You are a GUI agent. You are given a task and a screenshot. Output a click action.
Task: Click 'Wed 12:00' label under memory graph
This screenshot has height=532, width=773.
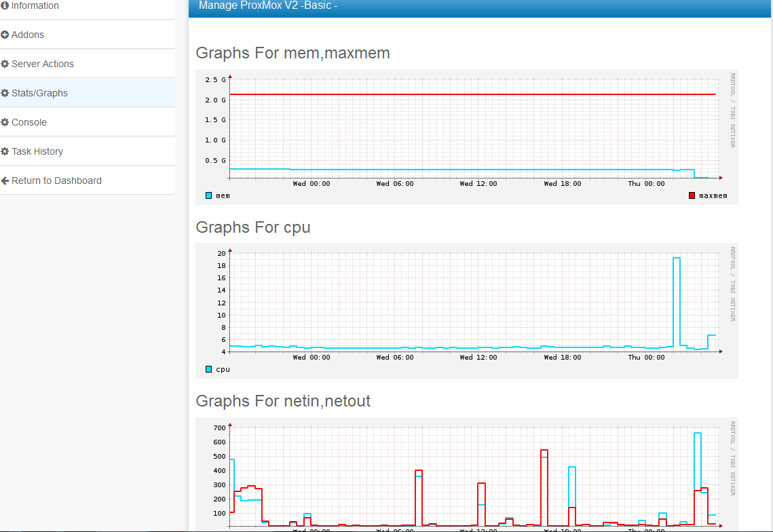478,183
